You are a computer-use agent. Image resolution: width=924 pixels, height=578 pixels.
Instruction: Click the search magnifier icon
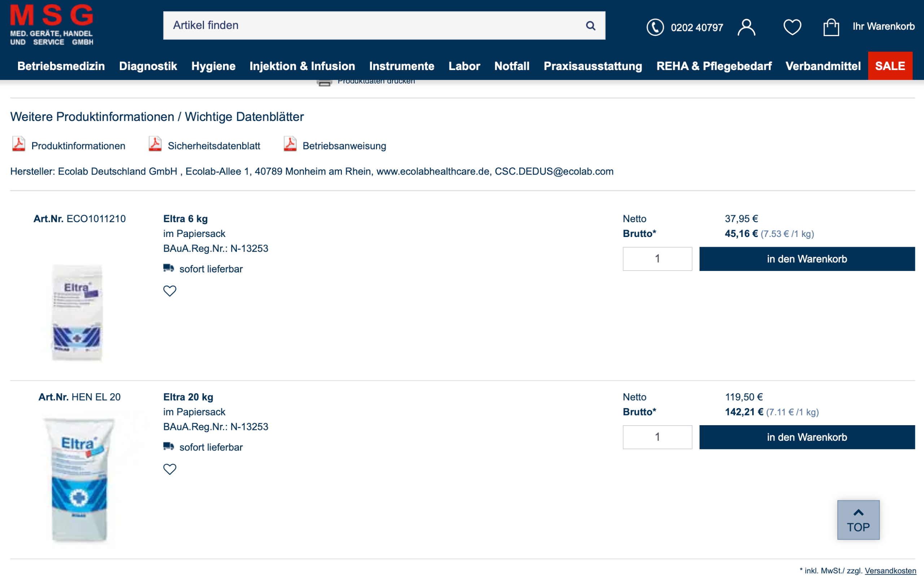(x=590, y=26)
